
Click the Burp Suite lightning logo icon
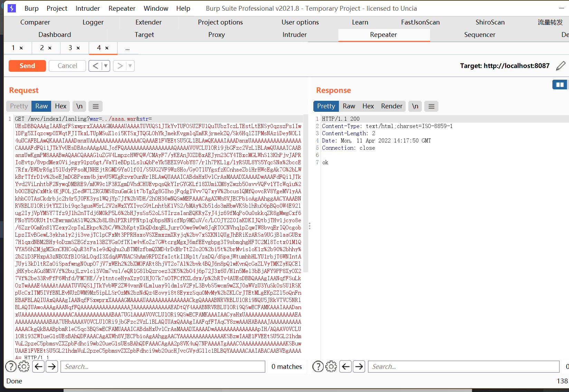(12, 8)
